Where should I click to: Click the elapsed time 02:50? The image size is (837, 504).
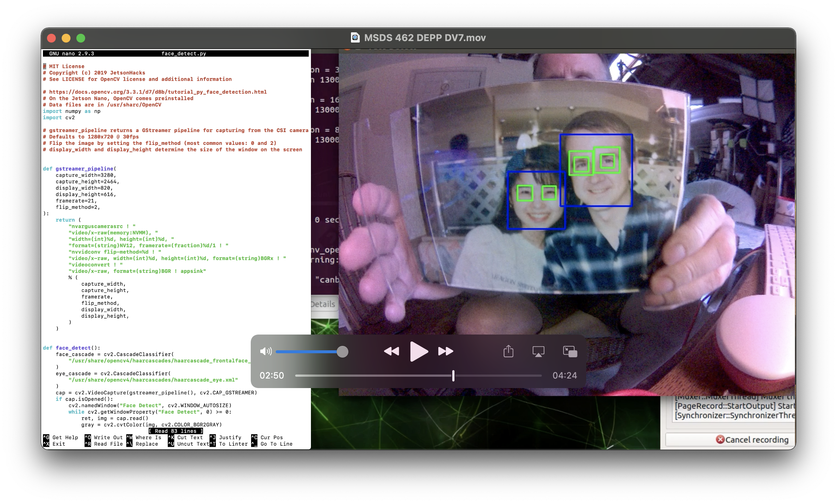tap(272, 376)
